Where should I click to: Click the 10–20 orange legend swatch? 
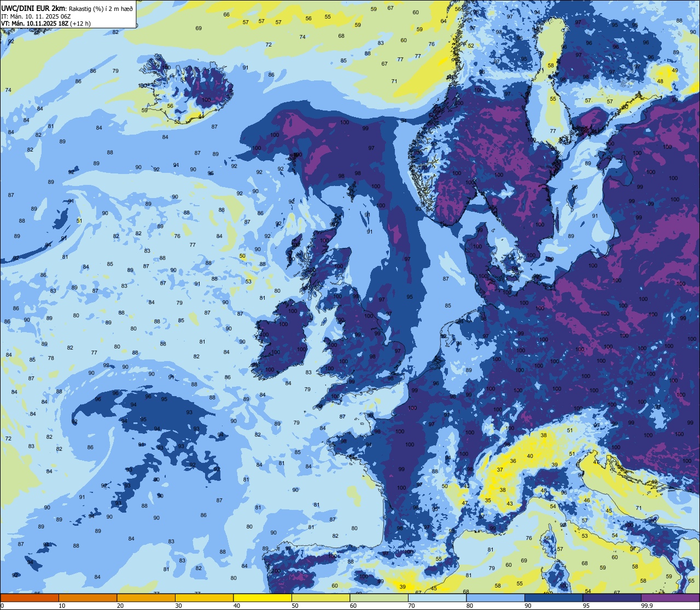tap(87, 597)
